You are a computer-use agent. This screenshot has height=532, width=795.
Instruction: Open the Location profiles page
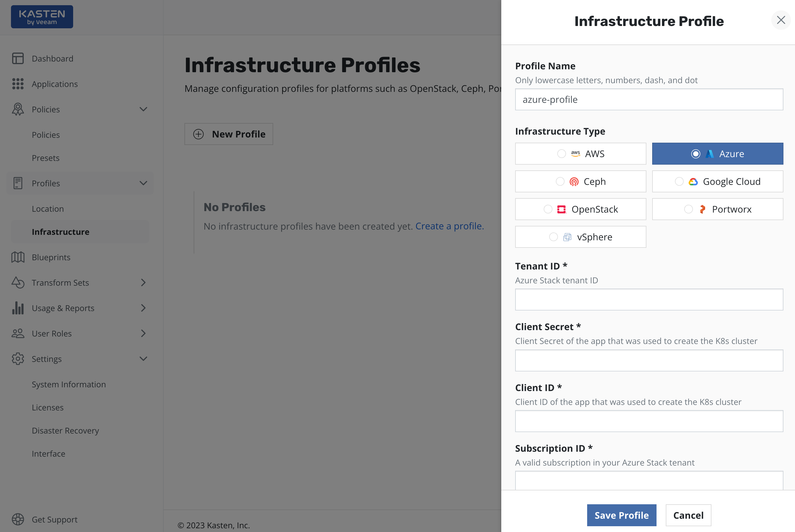[48, 209]
